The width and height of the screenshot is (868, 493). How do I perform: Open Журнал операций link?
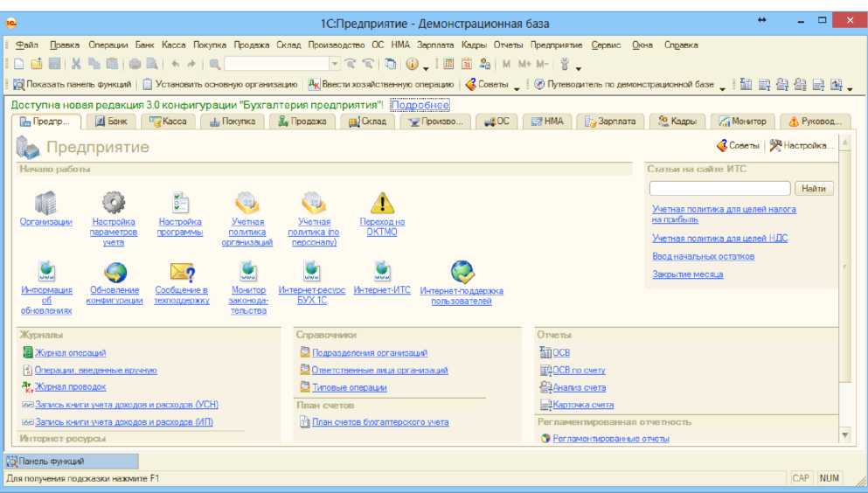tap(70, 353)
